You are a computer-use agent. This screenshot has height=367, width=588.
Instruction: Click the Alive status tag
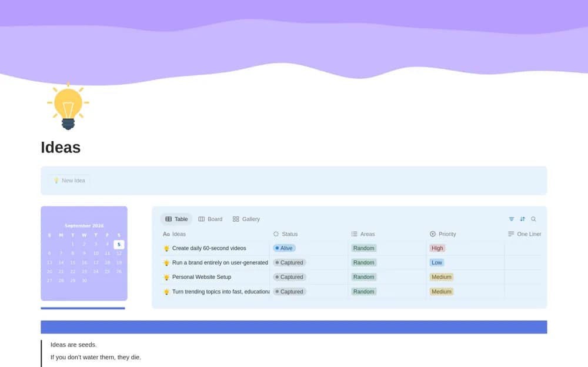click(x=284, y=248)
